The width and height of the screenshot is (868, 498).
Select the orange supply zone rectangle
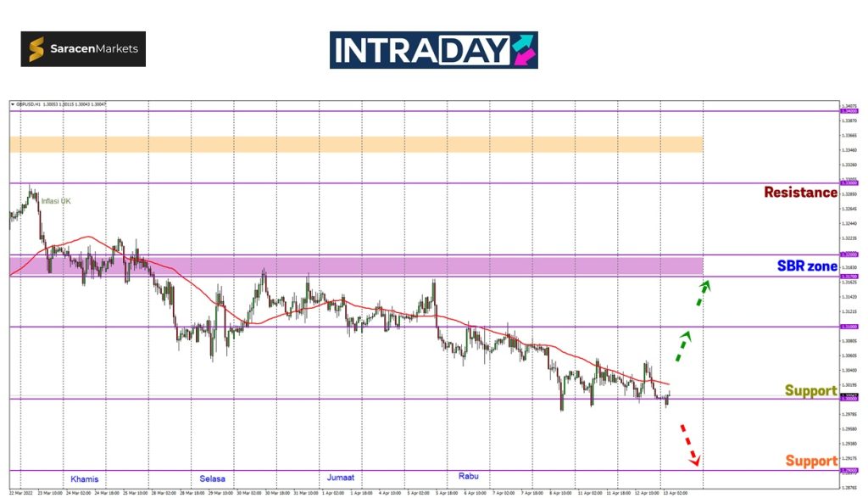coord(356,144)
